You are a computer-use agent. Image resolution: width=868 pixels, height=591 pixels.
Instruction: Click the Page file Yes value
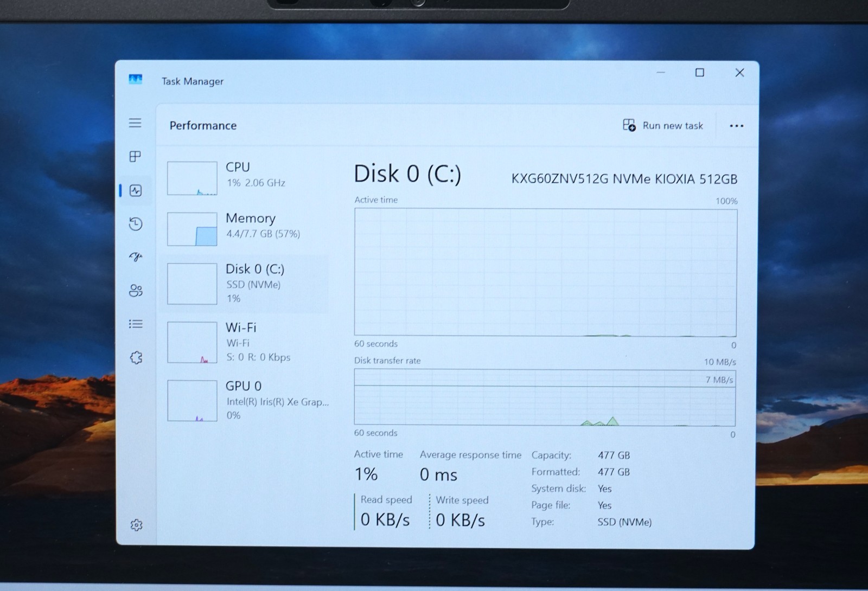pyautogui.click(x=604, y=506)
